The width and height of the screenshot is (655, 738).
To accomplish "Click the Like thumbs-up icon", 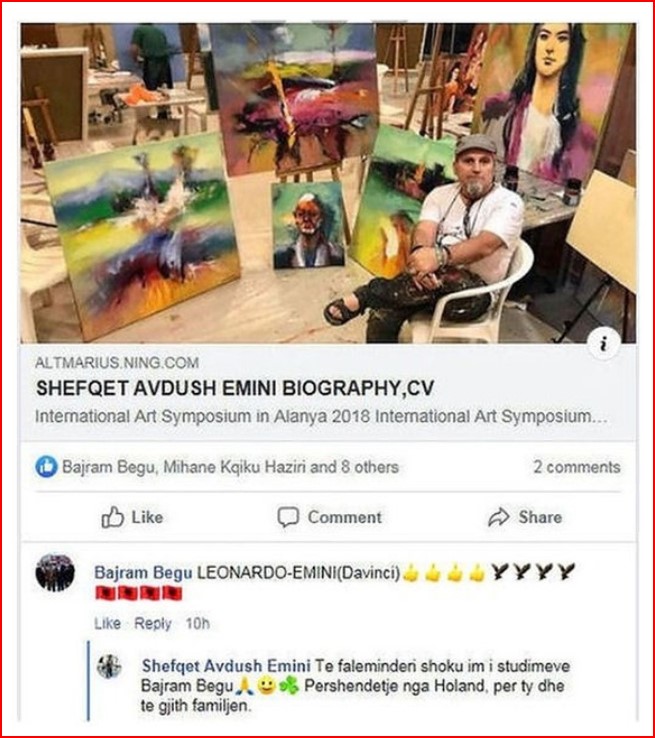I will click(112, 517).
